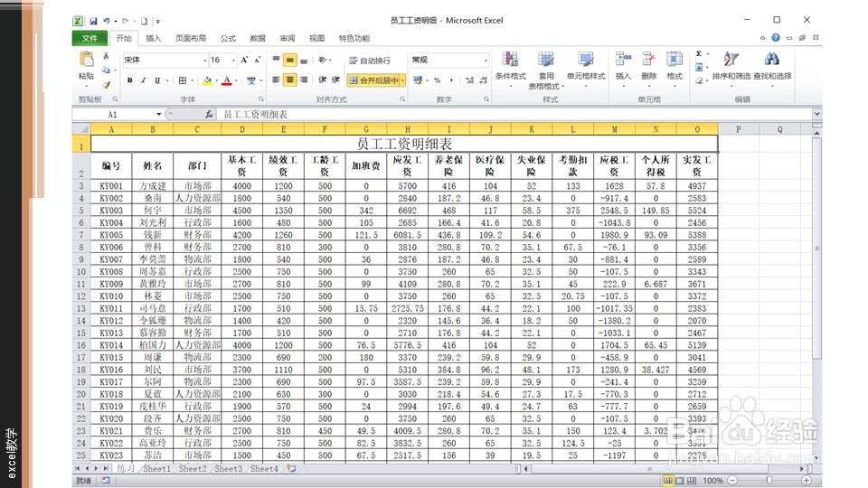The image size is (868, 488).
Task: Click the increase indent icon
Action: coord(335,80)
